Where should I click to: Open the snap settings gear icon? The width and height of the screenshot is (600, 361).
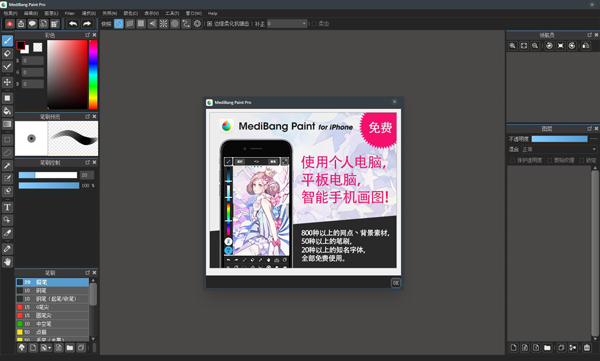point(197,24)
